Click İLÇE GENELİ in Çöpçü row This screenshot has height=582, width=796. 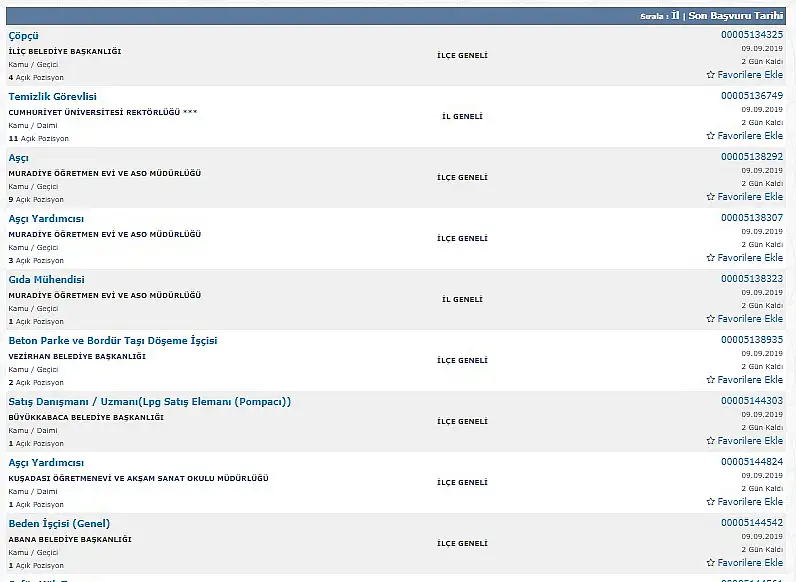(x=462, y=55)
